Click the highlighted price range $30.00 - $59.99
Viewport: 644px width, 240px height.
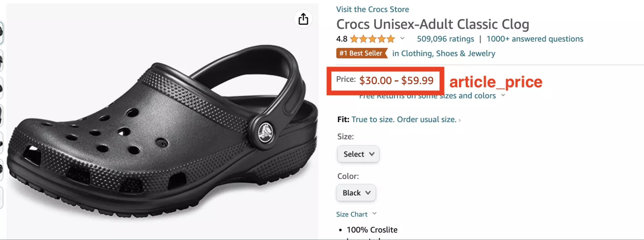pyautogui.click(x=397, y=81)
